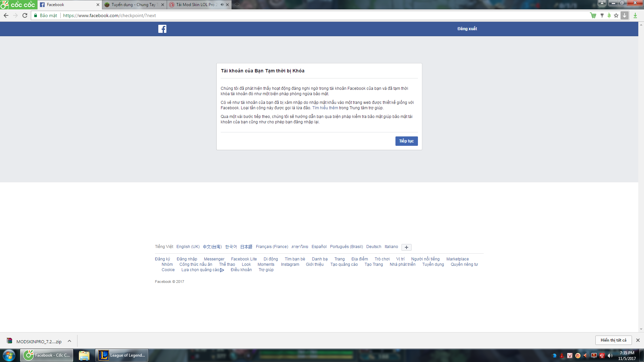Open the Cốc Cốc browser main menu

[x=18, y=5]
